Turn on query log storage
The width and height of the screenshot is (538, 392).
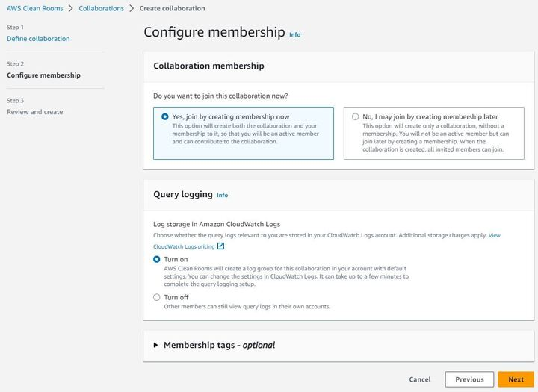tap(157, 259)
